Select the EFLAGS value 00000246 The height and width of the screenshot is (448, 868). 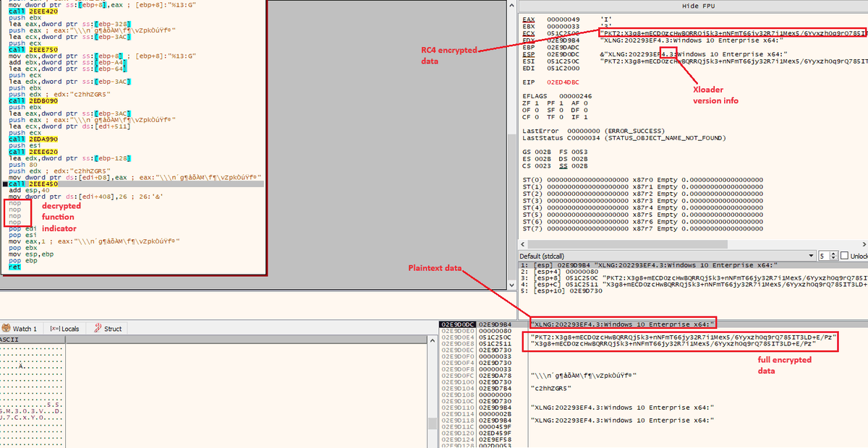[x=577, y=95]
